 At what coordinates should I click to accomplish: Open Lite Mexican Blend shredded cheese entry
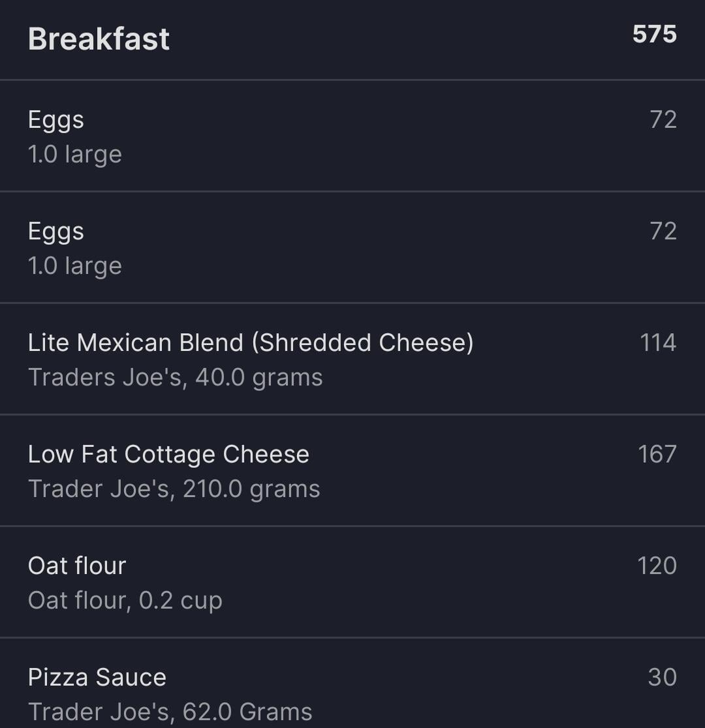[352, 359]
